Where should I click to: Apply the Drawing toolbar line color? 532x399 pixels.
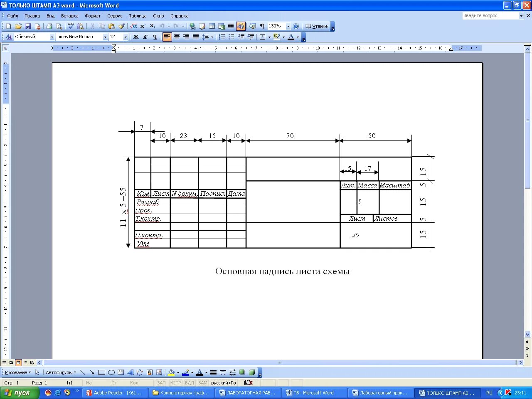coord(185,372)
